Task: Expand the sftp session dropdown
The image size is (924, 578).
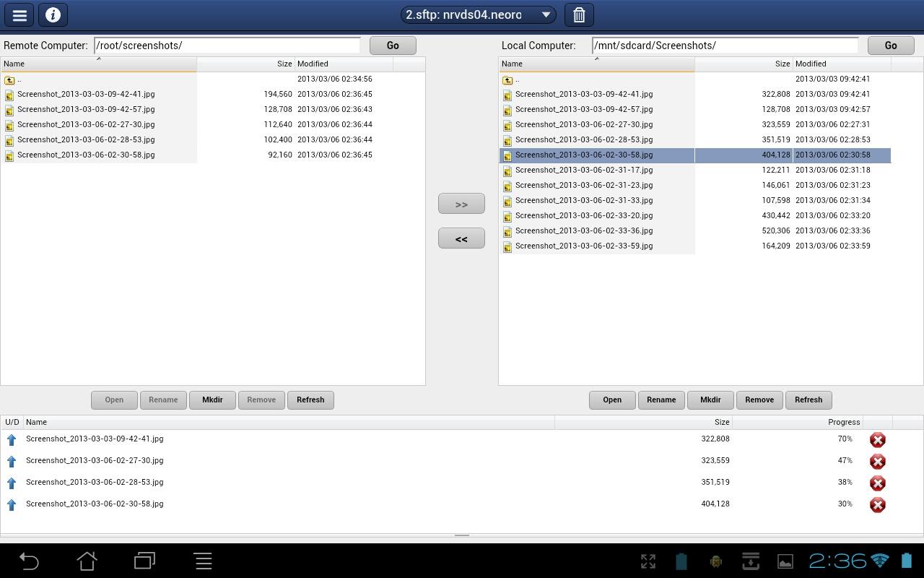Action: click(479, 14)
